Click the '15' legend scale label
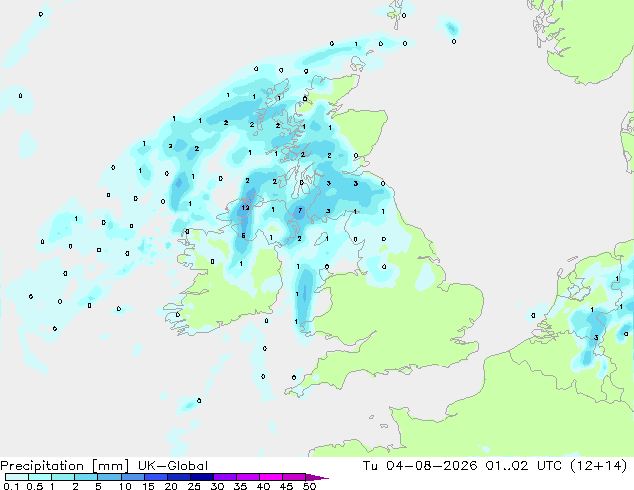Viewport: 634px width, 490px height. [148, 486]
